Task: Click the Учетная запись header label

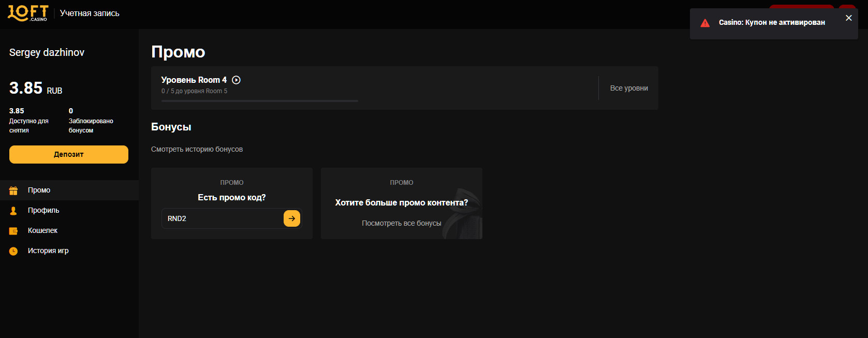Action: pyautogui.click(x=90, y=13)
